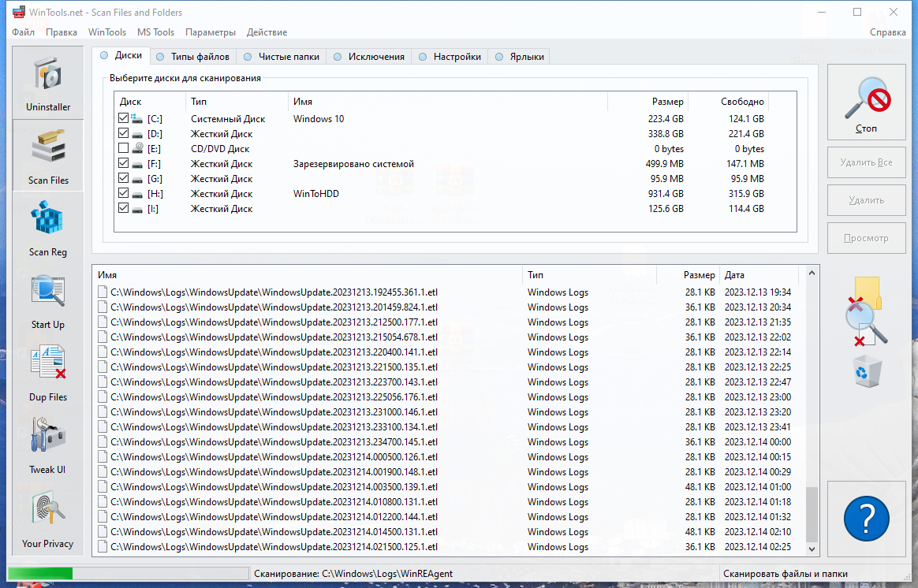Open the Uninstaller tool
Viewport: 918px width, 588px height.
click(48, 83)
